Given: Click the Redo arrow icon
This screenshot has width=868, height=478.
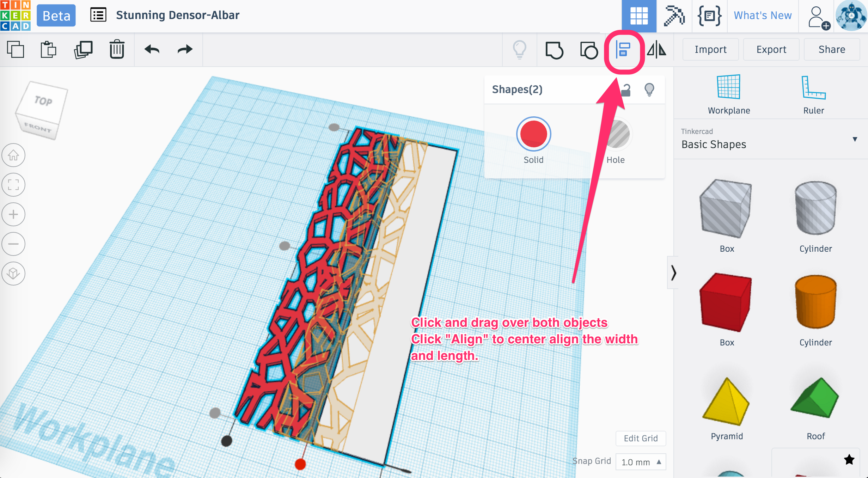Looking at the screenshot, I should (x=184, y=49).
